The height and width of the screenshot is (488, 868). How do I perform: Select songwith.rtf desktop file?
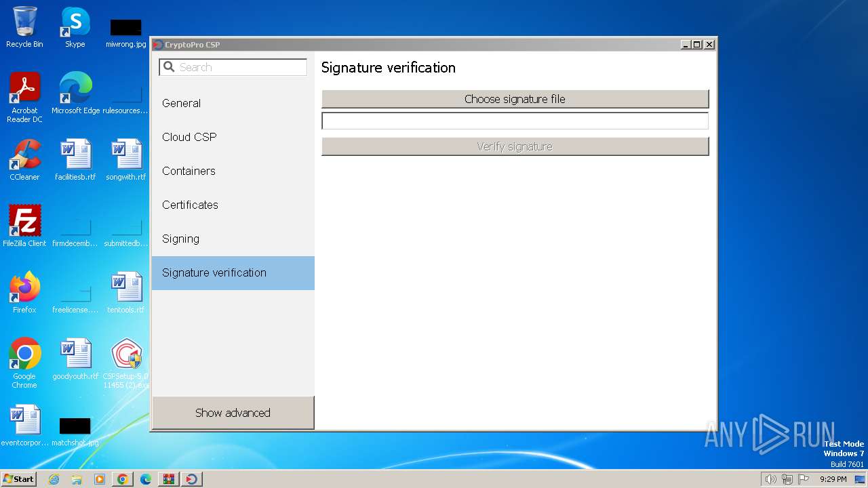pos(126,160)
